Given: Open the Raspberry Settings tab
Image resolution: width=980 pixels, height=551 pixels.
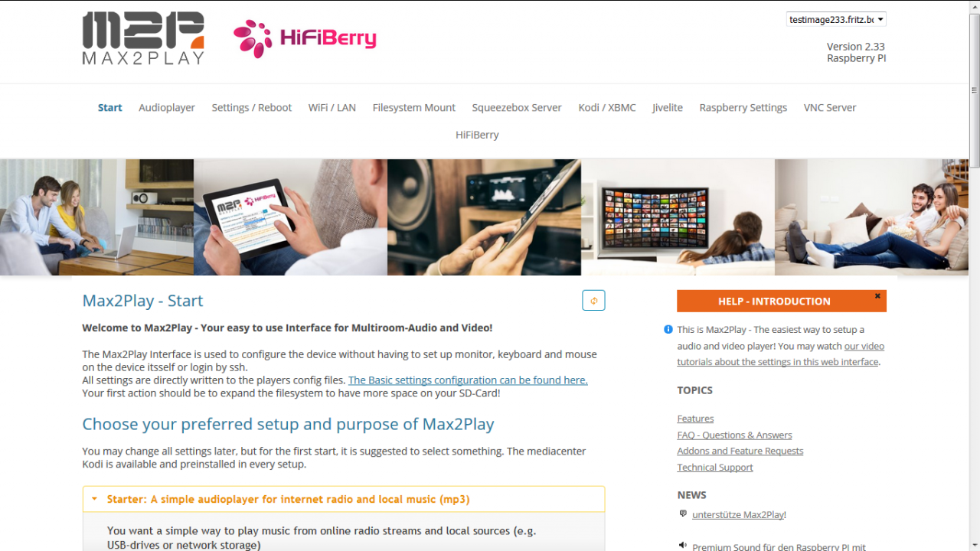Looking at the screenshot, I should point(743,107).
